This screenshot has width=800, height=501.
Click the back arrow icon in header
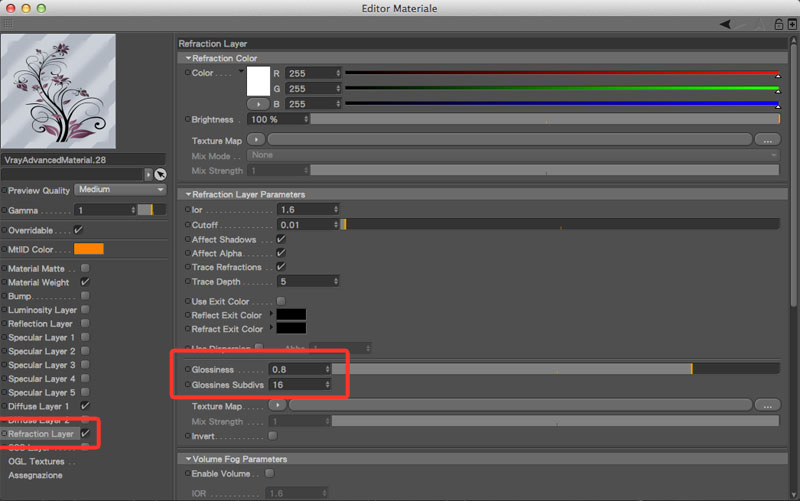coord(727,24)
